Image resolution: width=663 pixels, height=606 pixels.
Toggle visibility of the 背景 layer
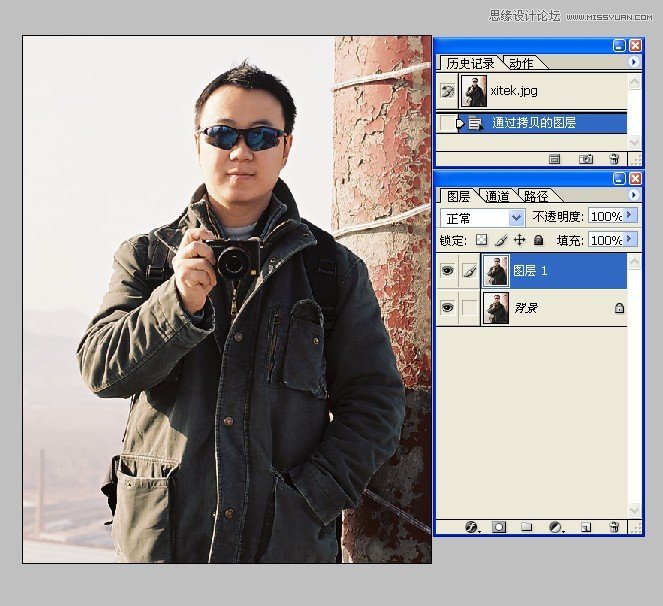[447, 309]
